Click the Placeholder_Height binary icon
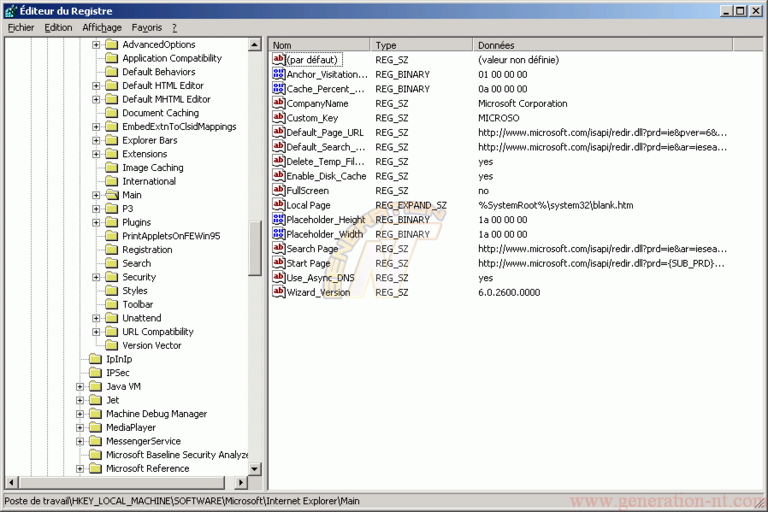This screenshot has height=512, width=768. click(279, 219)
